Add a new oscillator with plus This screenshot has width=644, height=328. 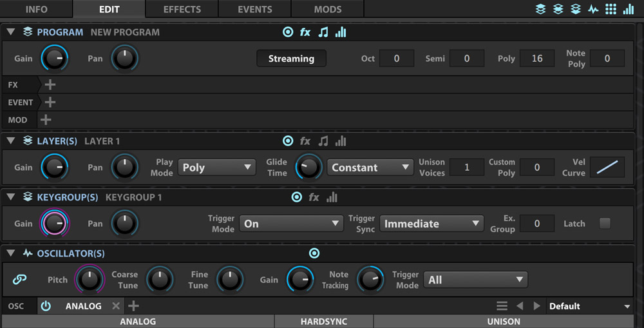click(133, 306)
